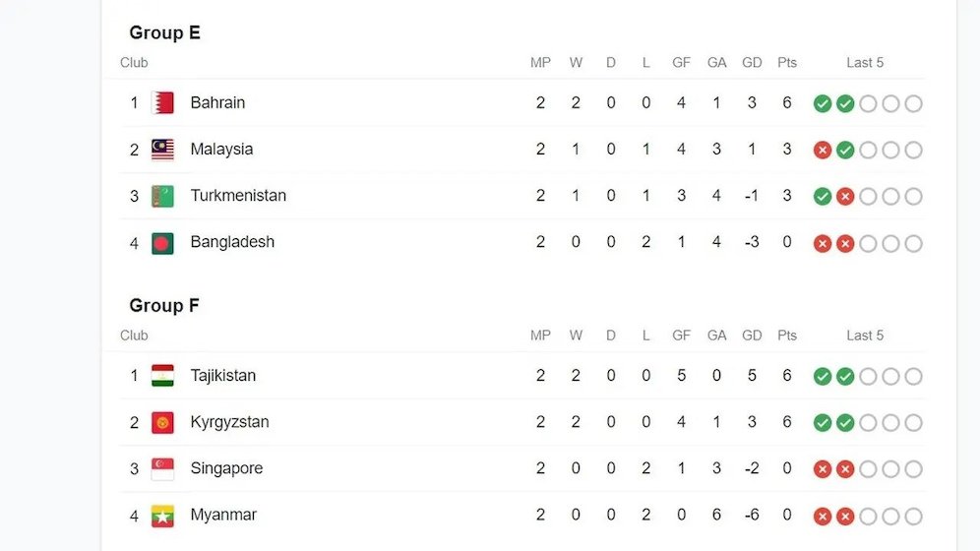Click the Last 5 header in Group F

865,336
